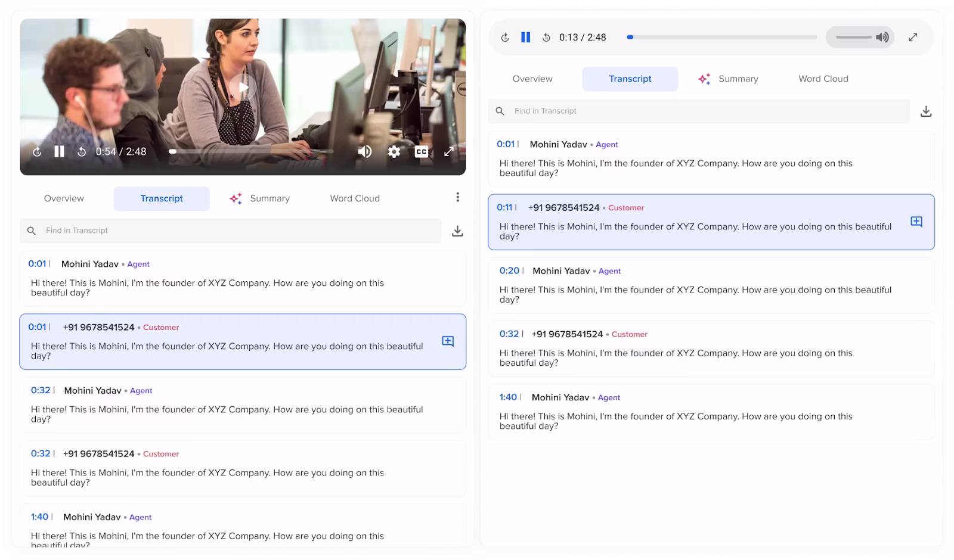This screenshot has width=954, height=560.
Task: Pause playback in the right panel player
Action: (x=525, y=37)
